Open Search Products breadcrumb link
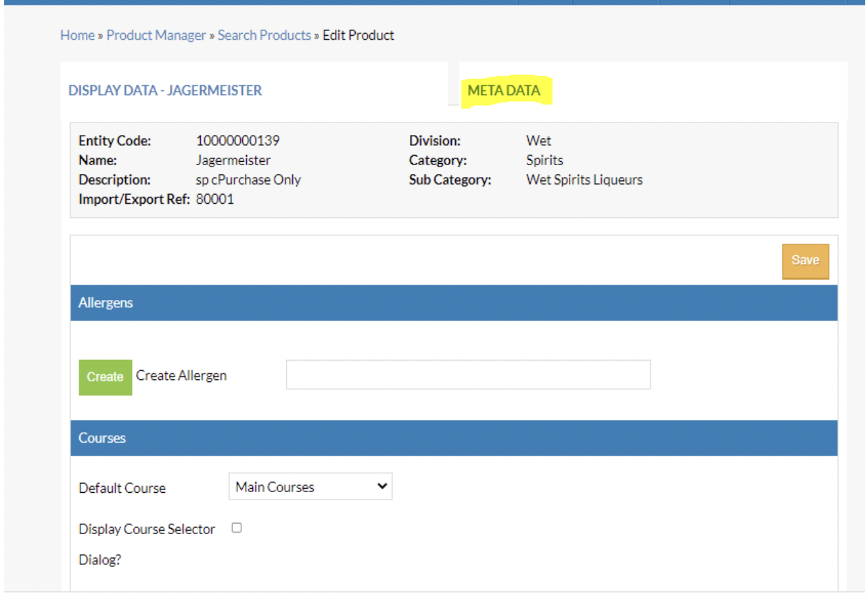The height and width of the screenshot is (607, 868). pyautogui.click(x=264, y=35)
